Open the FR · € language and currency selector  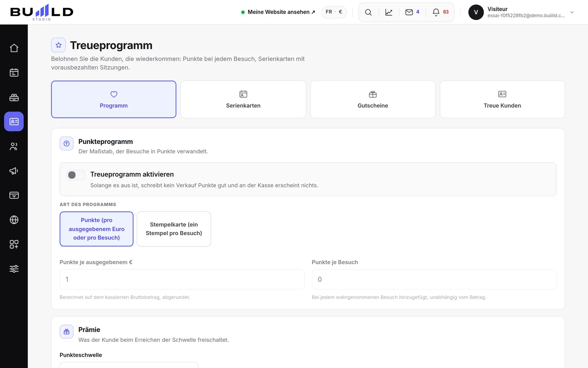334,12
